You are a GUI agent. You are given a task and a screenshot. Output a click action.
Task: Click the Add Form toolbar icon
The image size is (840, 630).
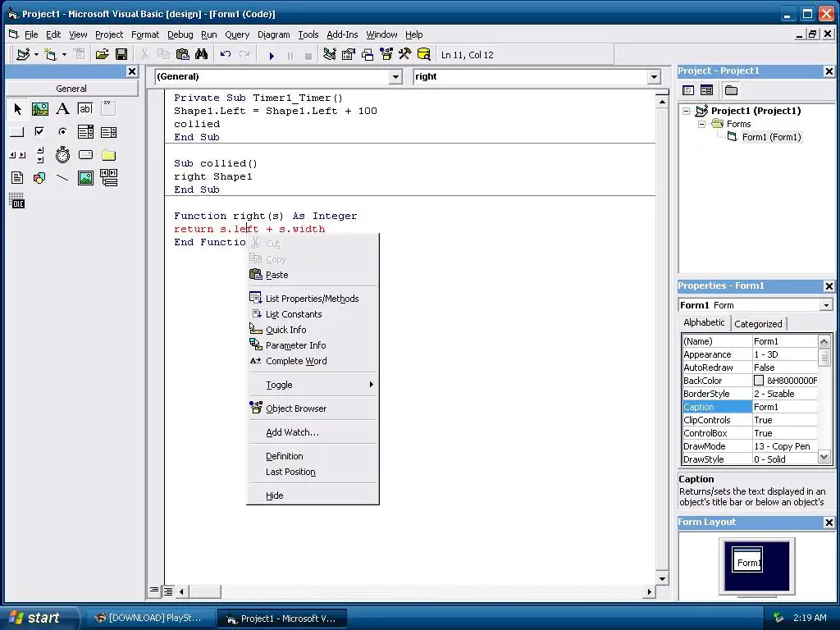click(x=50, y=55)
